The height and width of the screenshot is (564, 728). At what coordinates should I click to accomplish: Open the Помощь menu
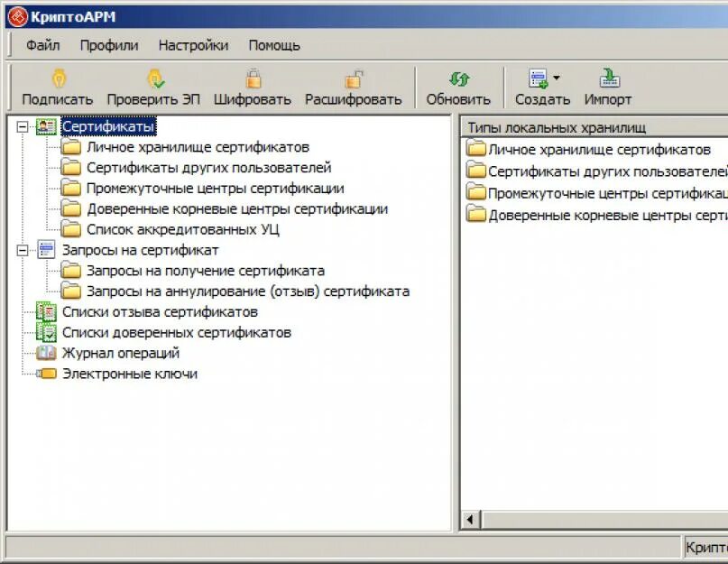(274, 45)
